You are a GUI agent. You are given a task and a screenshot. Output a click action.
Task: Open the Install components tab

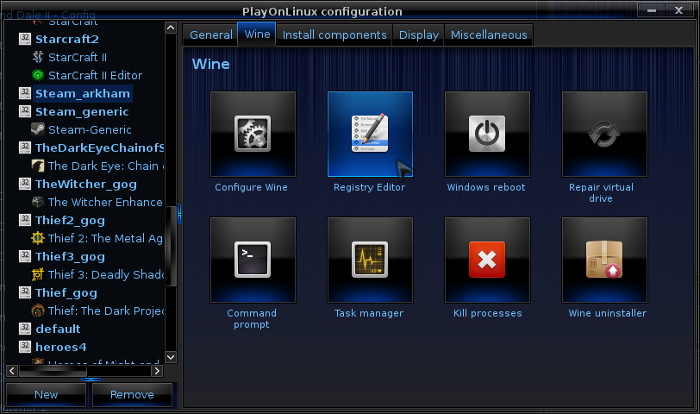click(x=334, y=35)
